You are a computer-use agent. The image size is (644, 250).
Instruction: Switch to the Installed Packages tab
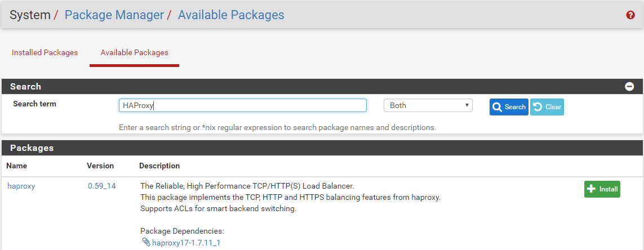point(45,52)
